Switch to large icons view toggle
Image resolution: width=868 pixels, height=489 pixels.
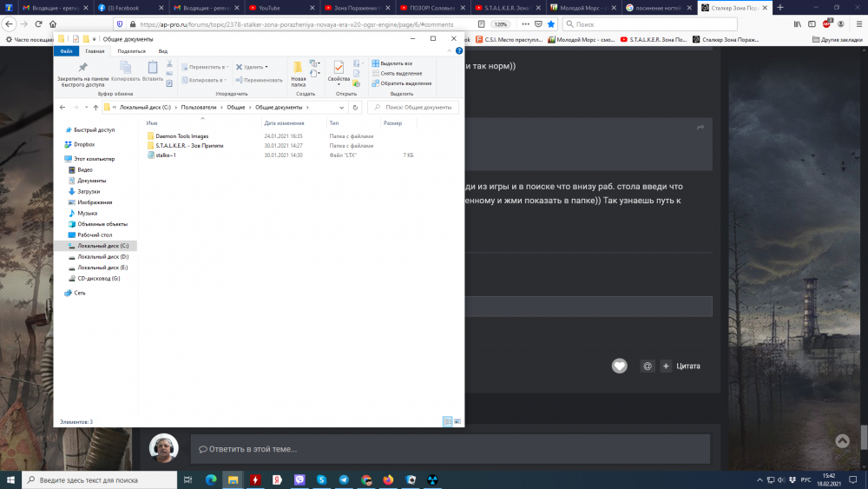click(457, 421)
